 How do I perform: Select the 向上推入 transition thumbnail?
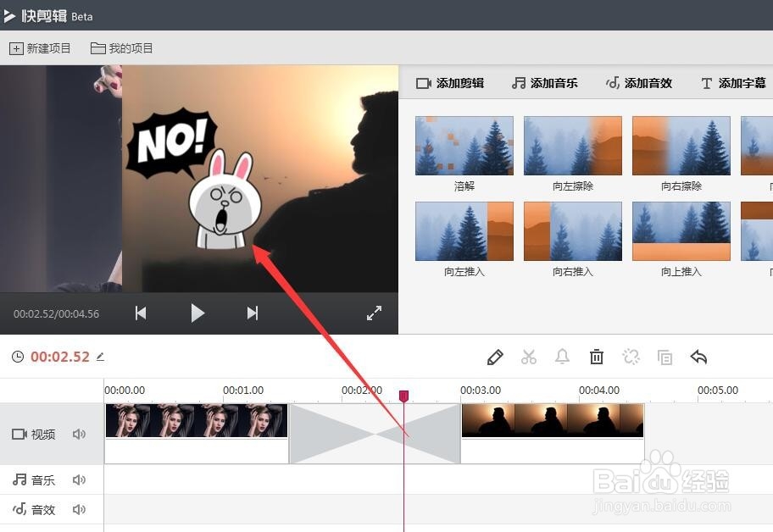coord(681,231)
